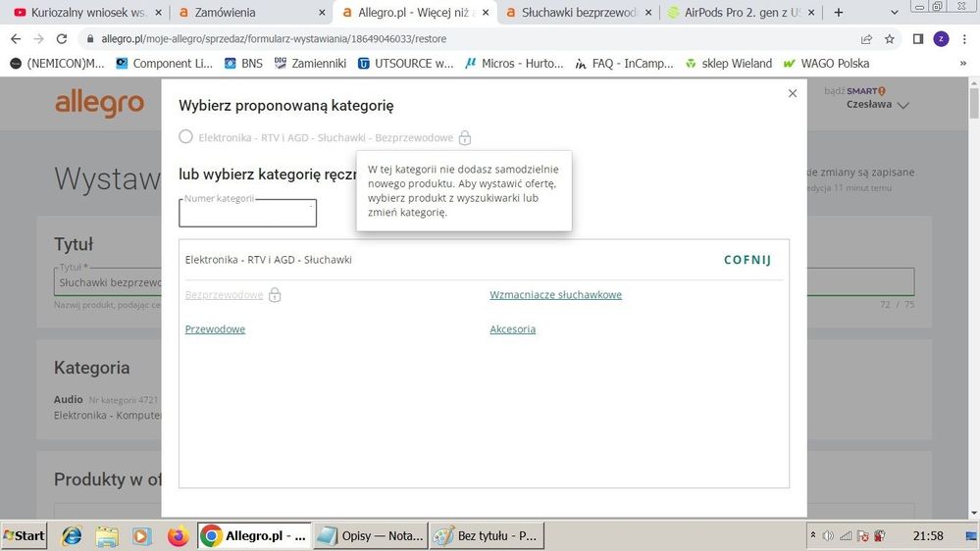Screen dimensions: 980x551
Task: Open the Micros - Hurto... bookmark
Action: click(x=514, y=63)
